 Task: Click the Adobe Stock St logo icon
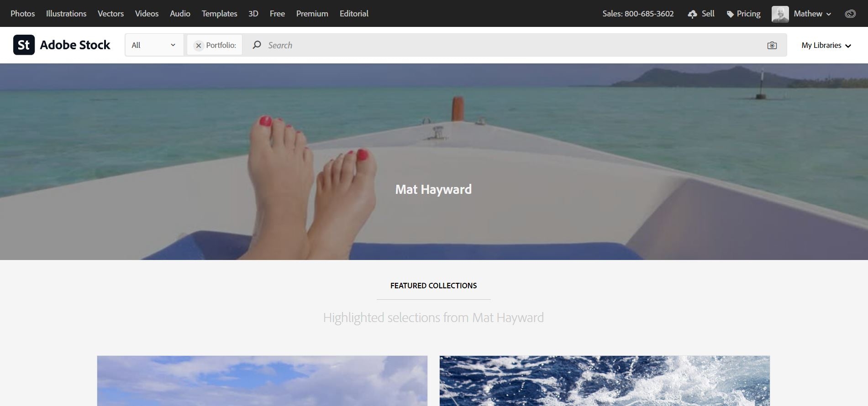point(24,45)
